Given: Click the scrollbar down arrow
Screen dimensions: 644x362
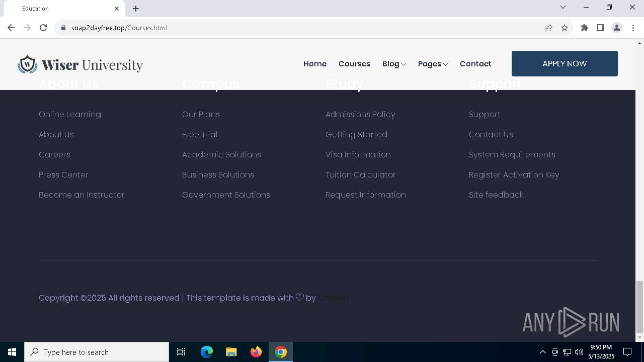Looking at the screenshot, I should pos(639,337).
